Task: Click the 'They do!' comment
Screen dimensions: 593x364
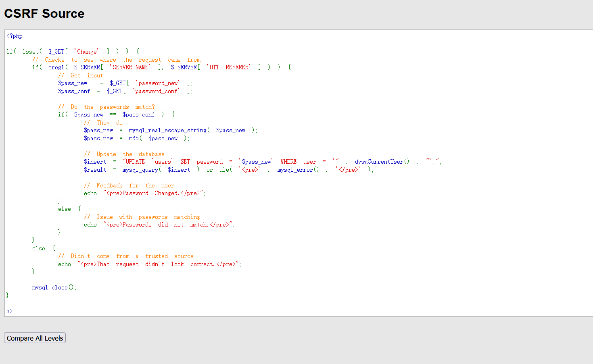Action: pyautogui.click(x=105, y=123)
